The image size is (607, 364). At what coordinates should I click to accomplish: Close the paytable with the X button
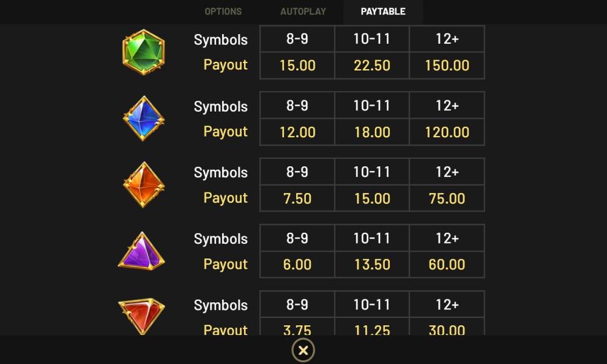point(303,351)
